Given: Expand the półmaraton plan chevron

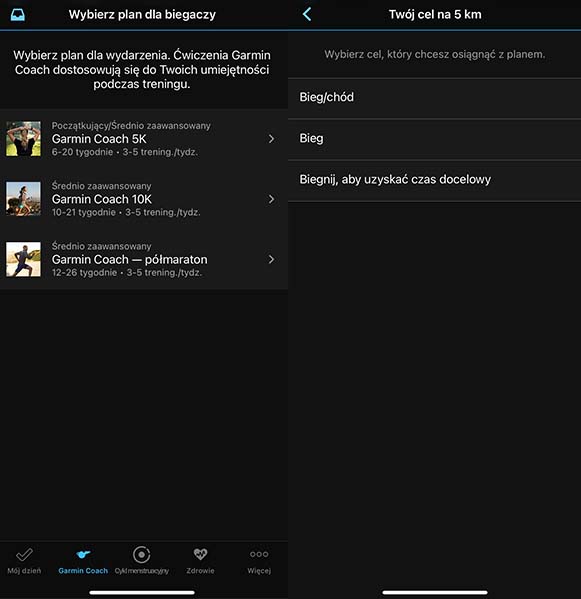Looking at the screenshot, I should [x=271, y=259].
